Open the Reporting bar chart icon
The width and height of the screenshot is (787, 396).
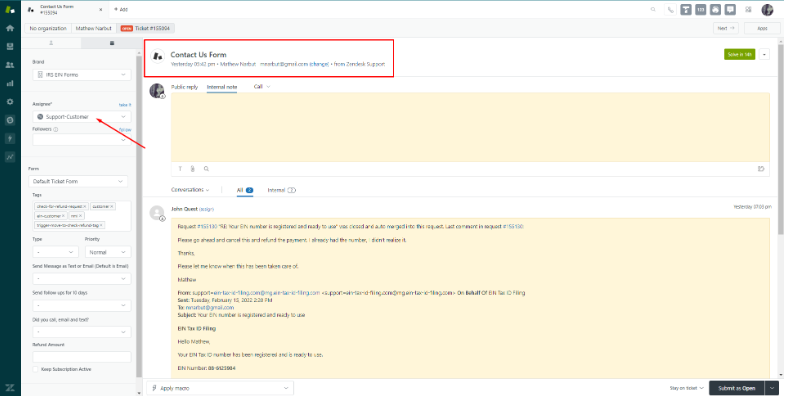(10, 83)
